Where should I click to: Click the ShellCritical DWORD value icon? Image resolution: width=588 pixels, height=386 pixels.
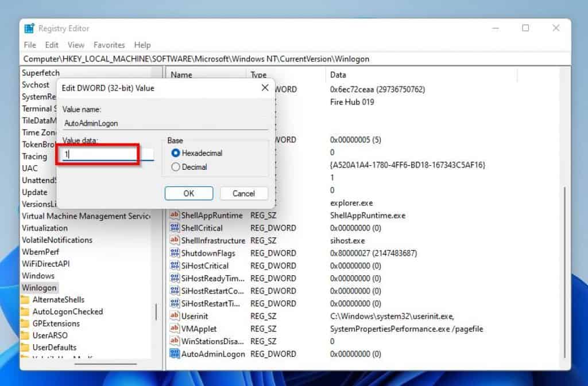click(x=175, y=228)
